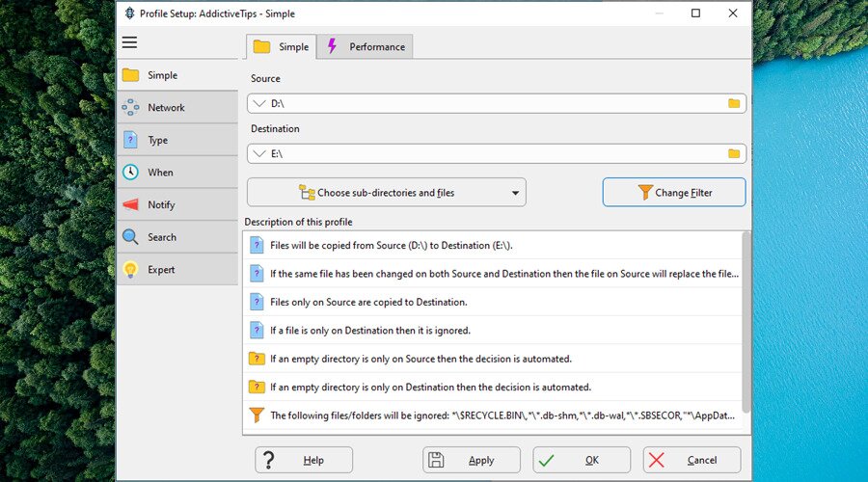
Task: Click the app icon in title bar
Action: tap(129, 13)
